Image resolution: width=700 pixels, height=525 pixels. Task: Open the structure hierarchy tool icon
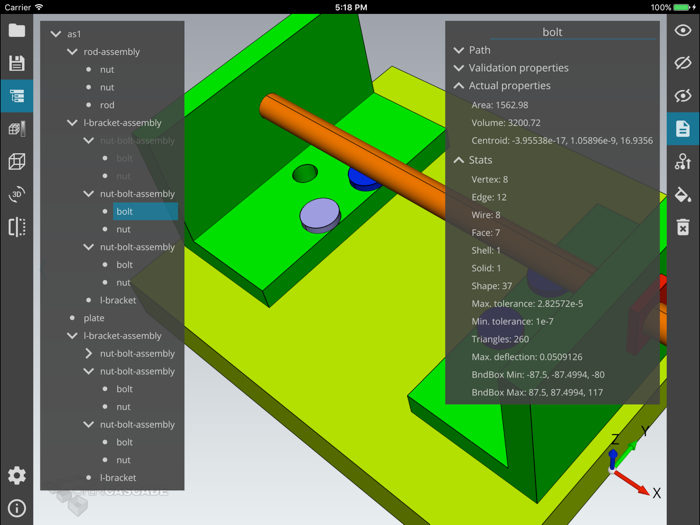pos(683,161)
